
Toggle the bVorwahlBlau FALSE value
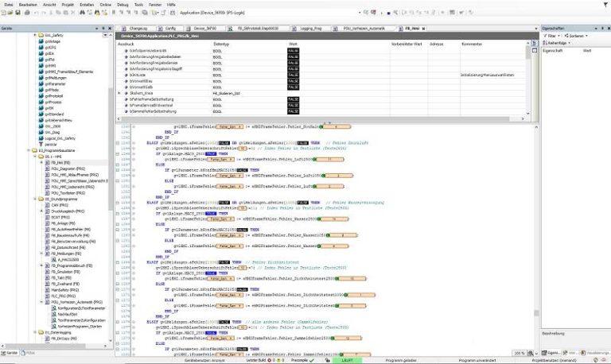click(294, 80)
